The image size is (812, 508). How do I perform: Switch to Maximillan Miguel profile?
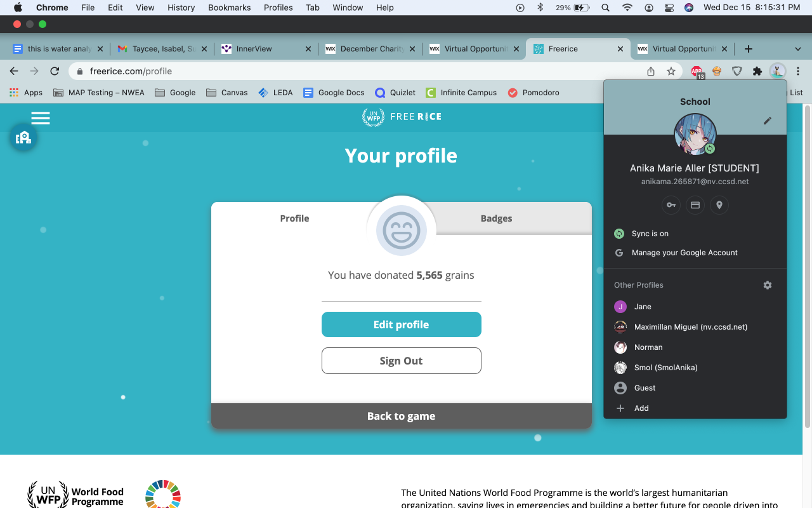pyautogui.click(x=695, y=327)
